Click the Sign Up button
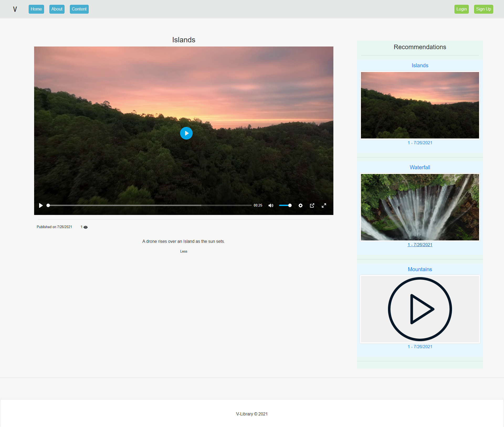This screenshot has height=427, width=504. pos(483,9)
